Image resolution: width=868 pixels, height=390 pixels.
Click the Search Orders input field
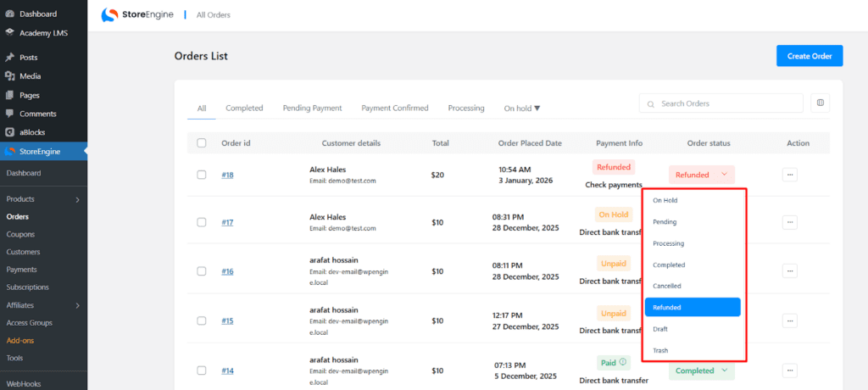point(726,103)
